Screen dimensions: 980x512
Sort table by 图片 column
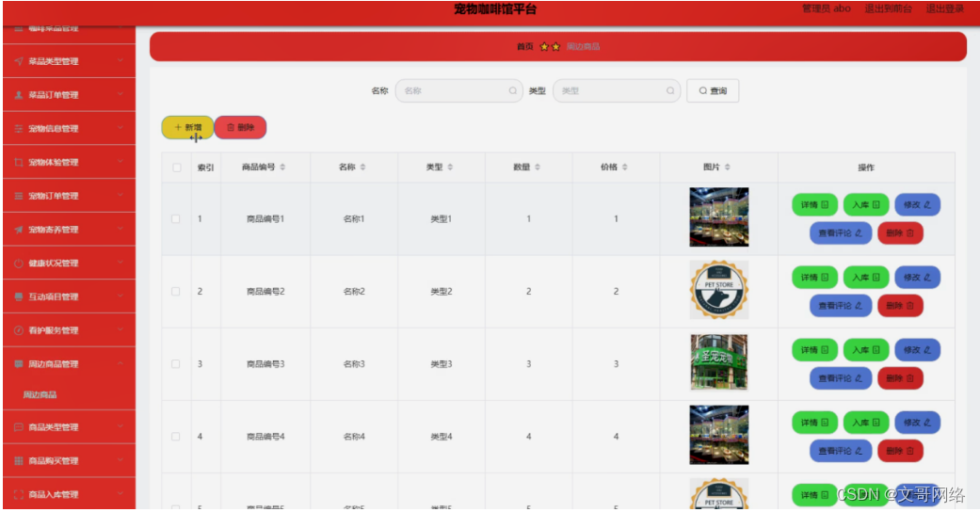click(x=728, y=167)
